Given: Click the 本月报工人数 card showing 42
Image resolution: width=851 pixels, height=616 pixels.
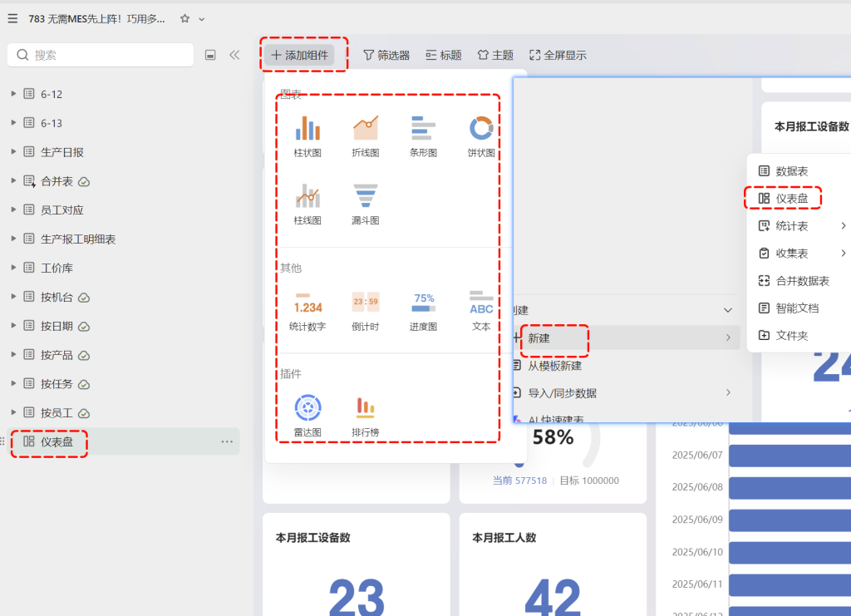Looking at the screenshot, I should pyautogui.click(x=553, y=564).
